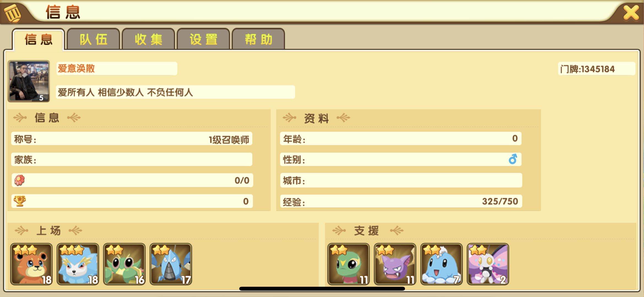The image size is (644, 297).
Task: Select the purple bat support pet
Action: (x=395, y=264)
